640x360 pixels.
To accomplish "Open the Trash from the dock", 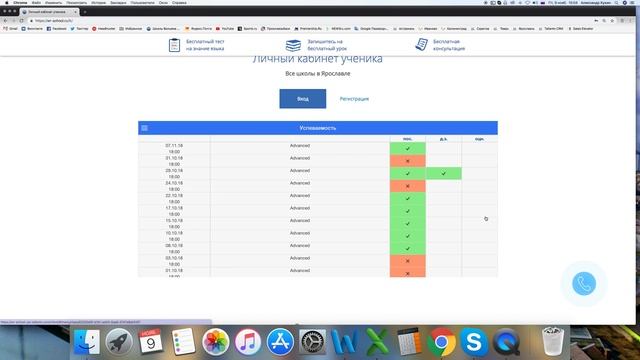I will [553, 342].
